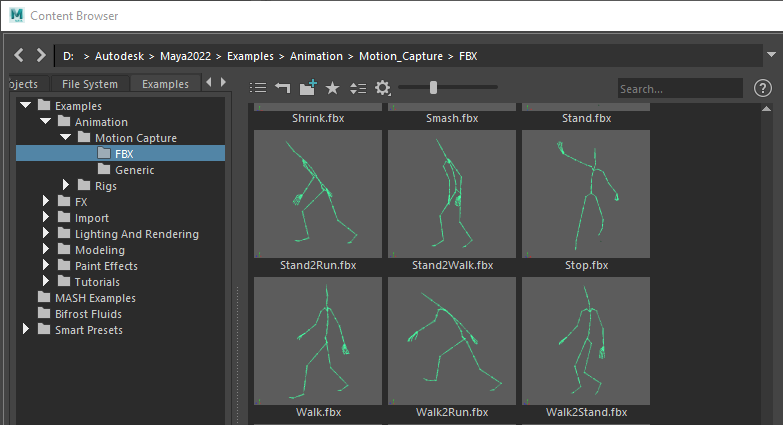Collapse the Animation folder arrow
This screenshot has width=783, height=425.
pos(45,121)
